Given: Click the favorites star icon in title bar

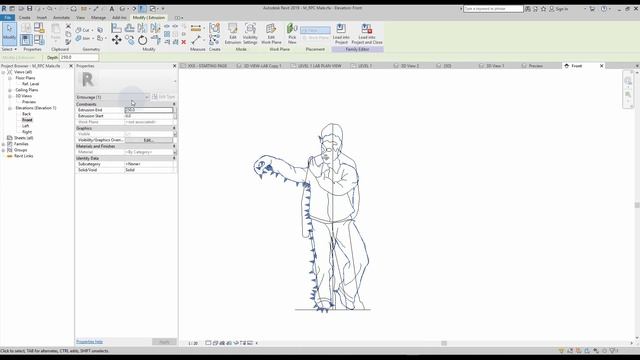Looking at the screenshot, I should [543, 9].
